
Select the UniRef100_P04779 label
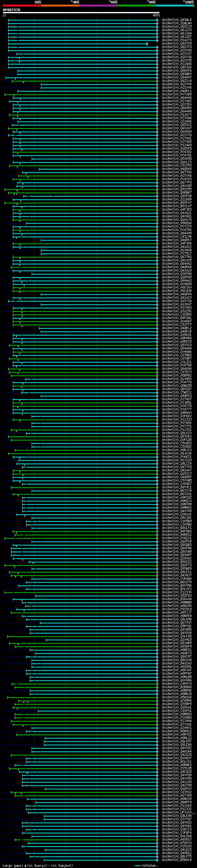(177, 406)
